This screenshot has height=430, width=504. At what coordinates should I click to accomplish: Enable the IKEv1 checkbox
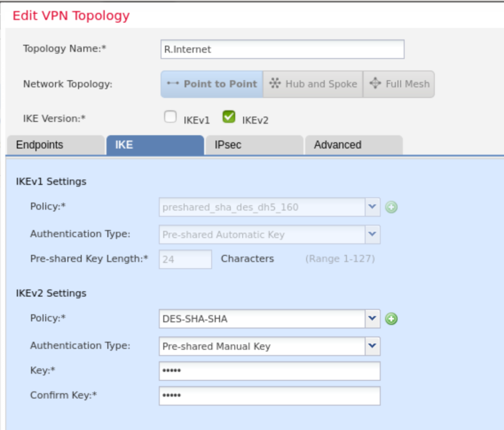click(x=170, y=117)
